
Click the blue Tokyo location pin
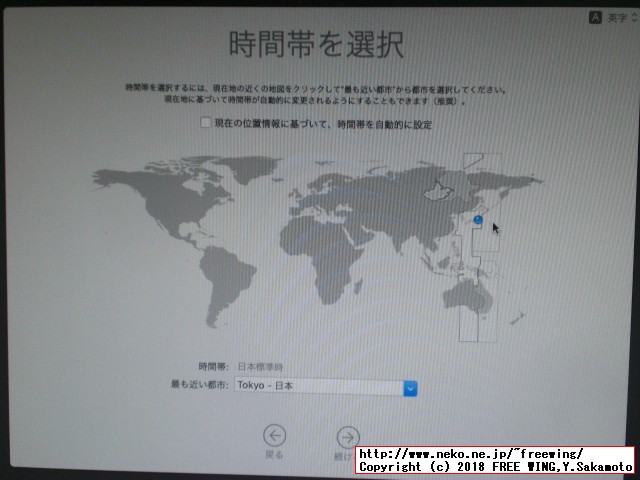click(478, 220)
